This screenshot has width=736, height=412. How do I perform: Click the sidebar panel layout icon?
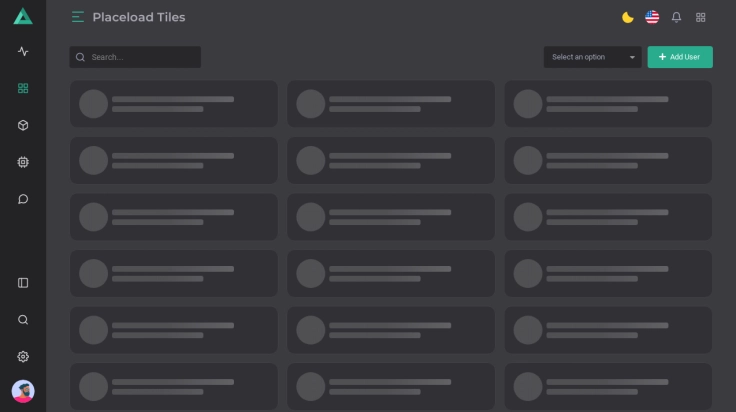coord(23,283)
